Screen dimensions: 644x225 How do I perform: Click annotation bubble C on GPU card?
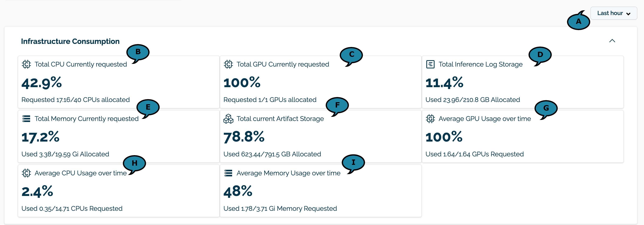(351, 55)
